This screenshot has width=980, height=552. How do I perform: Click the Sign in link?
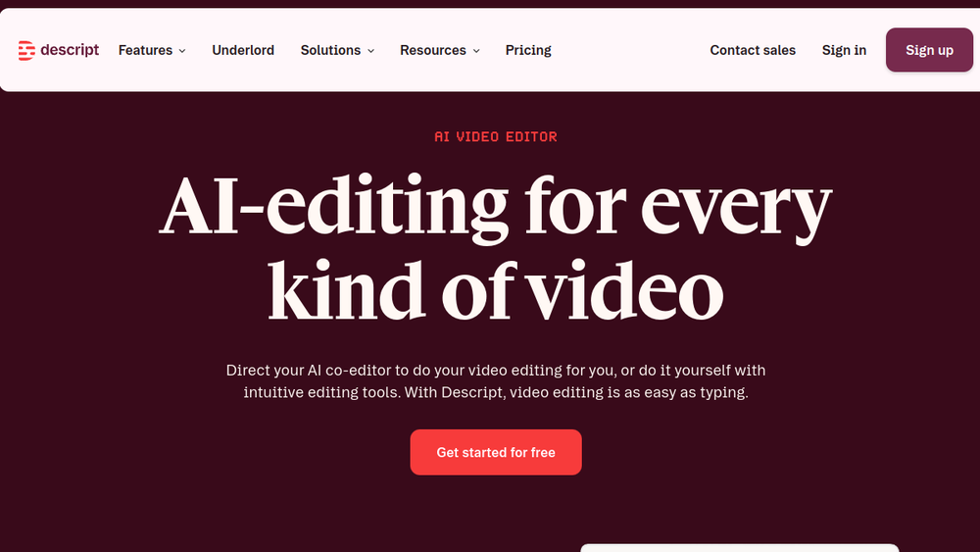(844, 50)
